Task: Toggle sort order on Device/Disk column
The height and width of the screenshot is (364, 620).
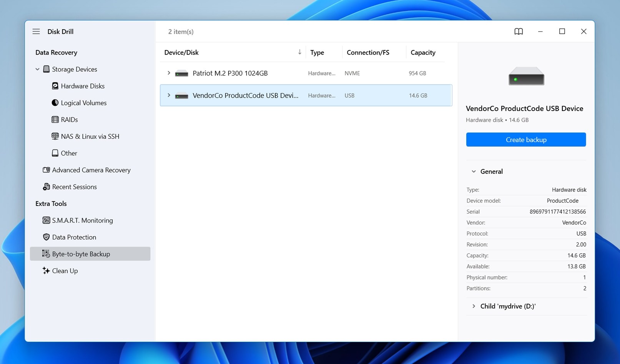Action: click(x=299, y=52)
